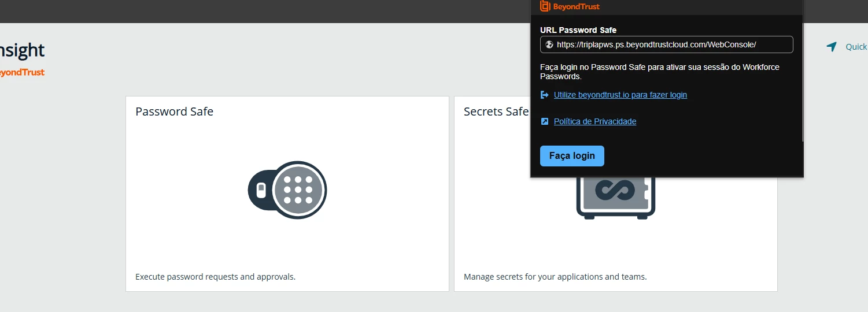Click the URL Password Safe input field

(x=666, y=44)
